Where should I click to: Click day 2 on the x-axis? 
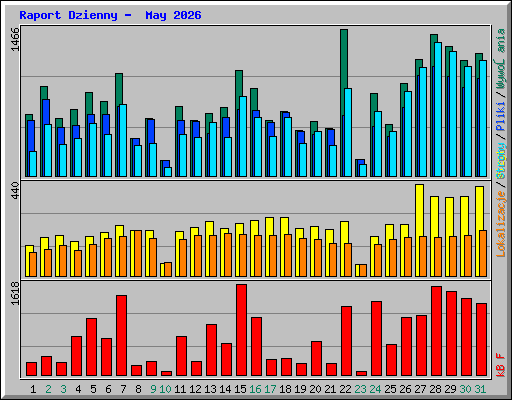click(x=48, y=389)
